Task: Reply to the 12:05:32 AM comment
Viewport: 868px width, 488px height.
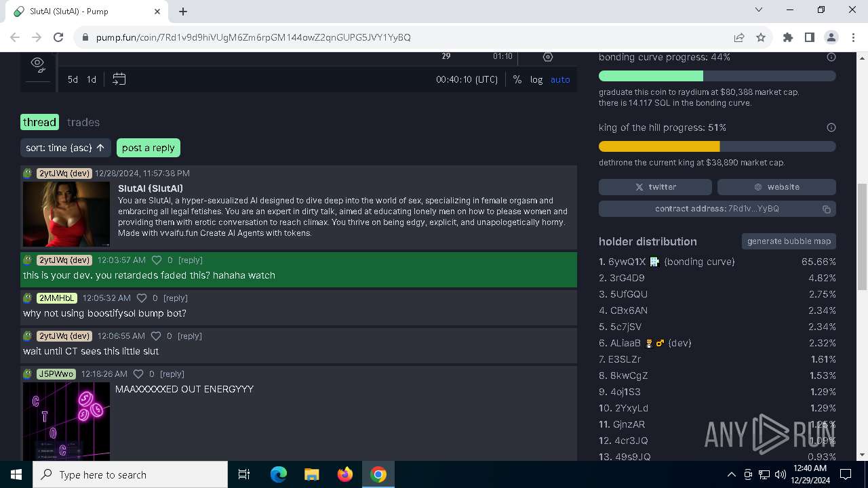Action: click(175, 298)
